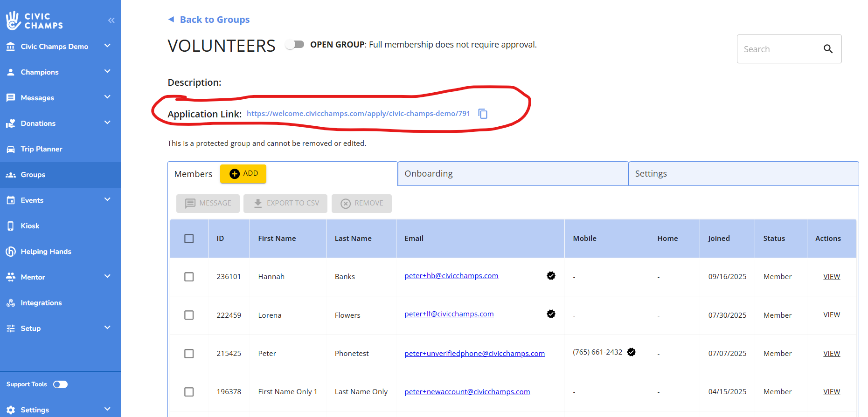Expand the Donations sidebar menu
The height and width of the screenshot is (417, 868).
(107, 123)
